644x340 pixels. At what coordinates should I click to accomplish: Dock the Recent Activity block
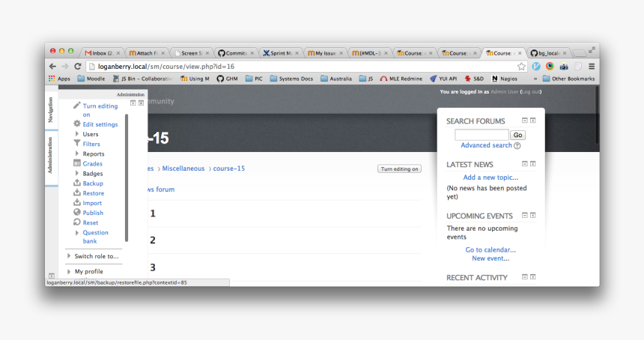coord(532,277)
